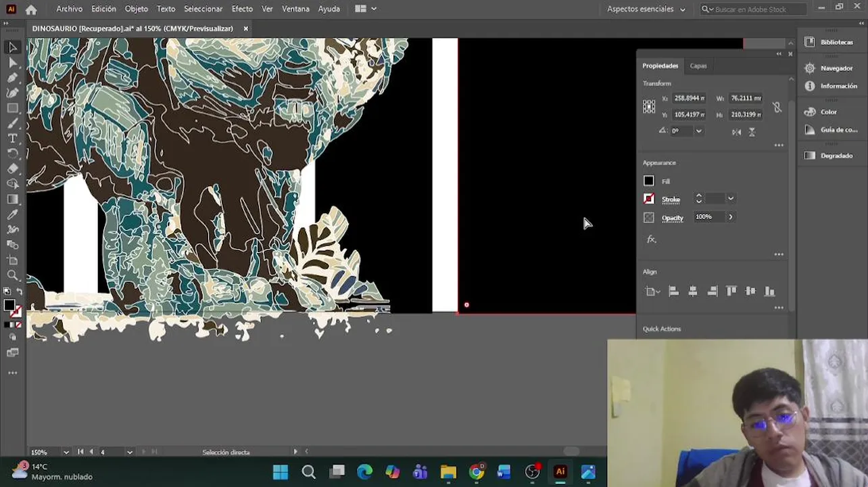This screenshot has height=487, width=868.
Task: Click the Stroke color swatch in Appearance
Action: (x=649, y=199)
